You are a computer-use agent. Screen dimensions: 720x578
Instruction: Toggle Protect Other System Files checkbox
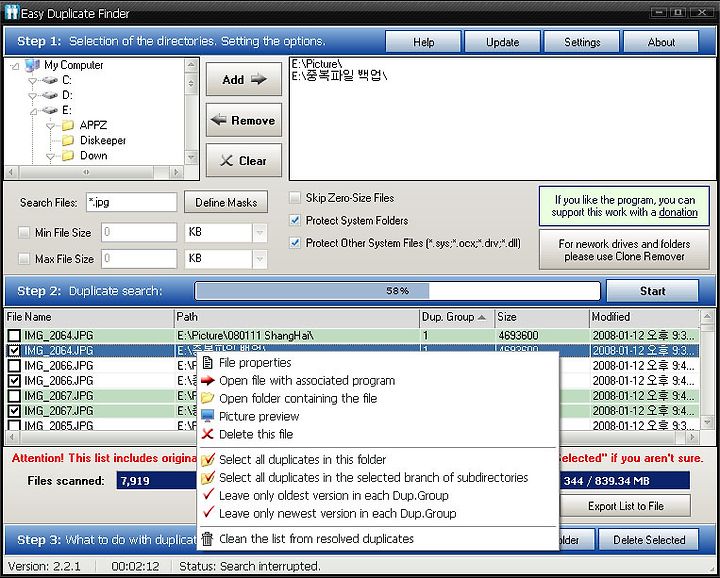point(294,243)
